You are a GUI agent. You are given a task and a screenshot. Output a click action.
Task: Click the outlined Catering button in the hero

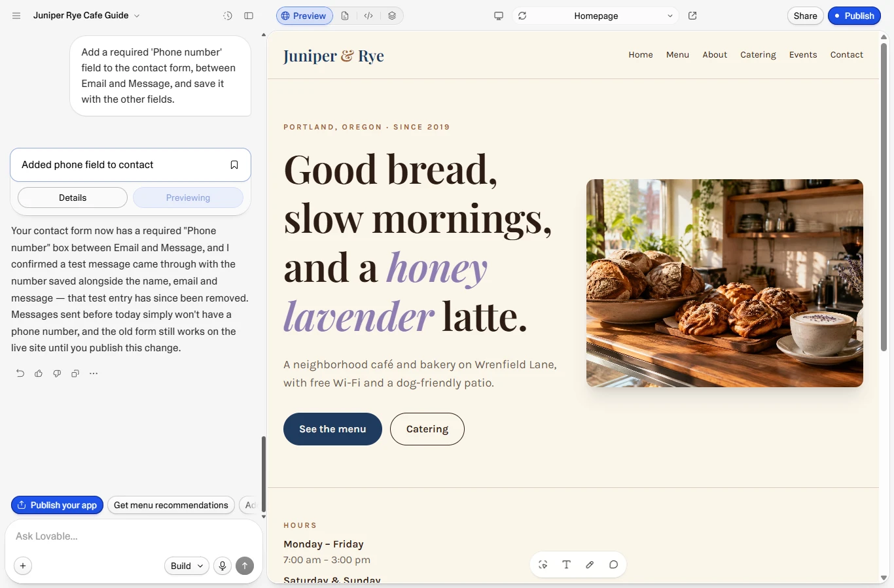[x=427, y=429]
